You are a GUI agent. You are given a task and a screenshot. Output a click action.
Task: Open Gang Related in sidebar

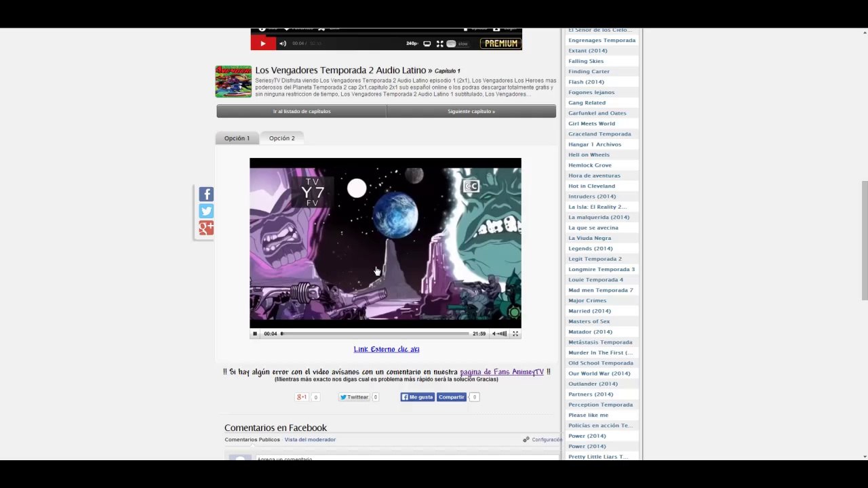[587, 103]
